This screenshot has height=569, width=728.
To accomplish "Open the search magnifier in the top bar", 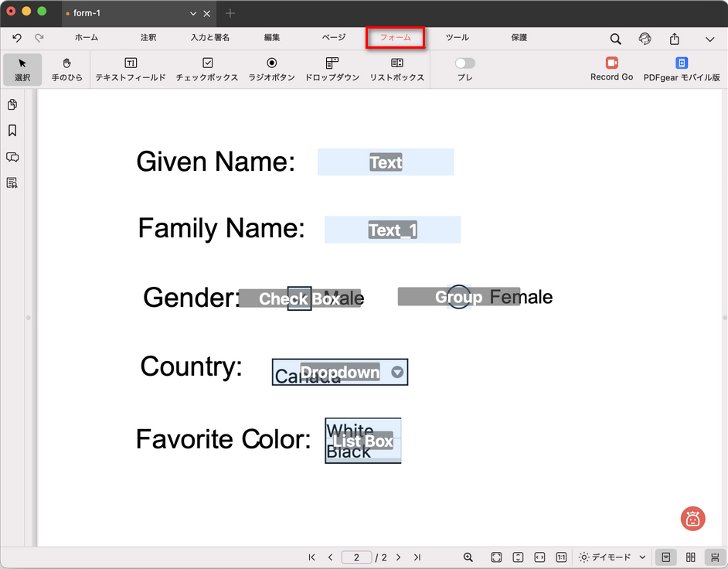I will point(615,39).
